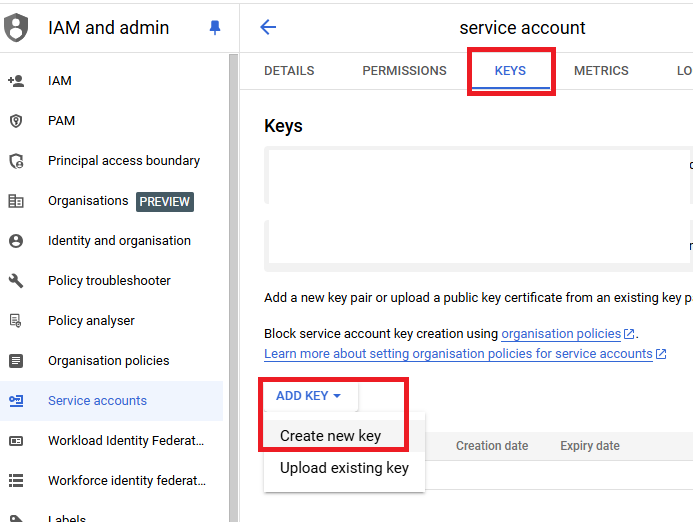The height and width of the screenshot is (522, 693).
Task: Open Learn more about setting organisation policies link
Action: coord(458,354)
